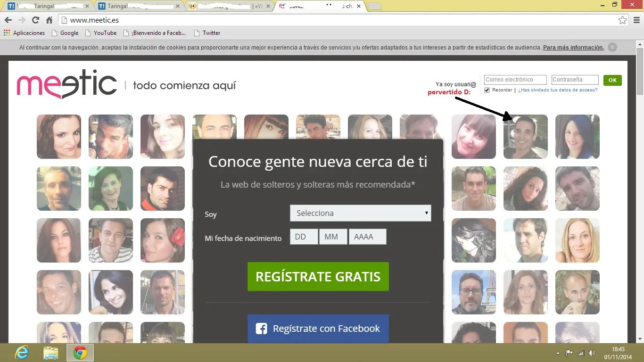Viewport: 644px width, 362px height.
Task: Click the MM month field
Action: (x=333, y=237)
